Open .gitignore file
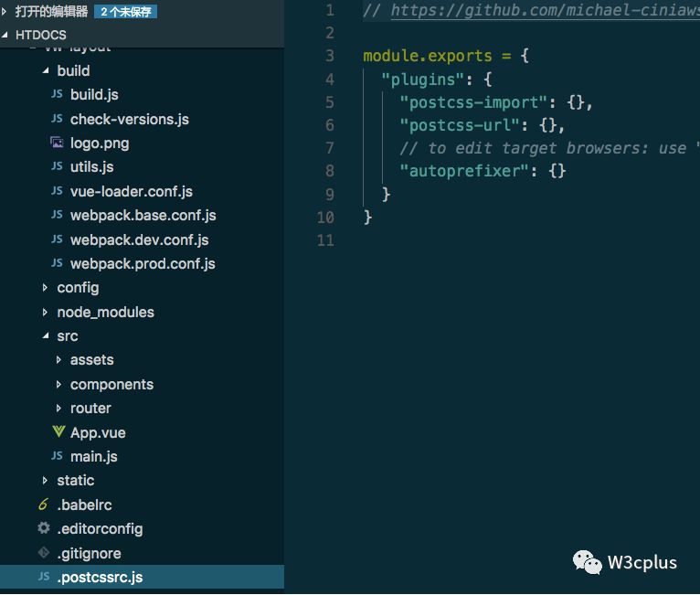The width and height of the screenshot is (700, 595). click(89, 554)
